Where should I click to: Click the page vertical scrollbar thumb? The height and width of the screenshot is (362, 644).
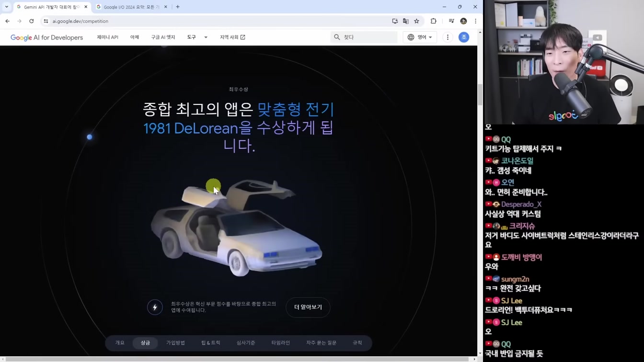pyautogui.click(x=480, y=94)
